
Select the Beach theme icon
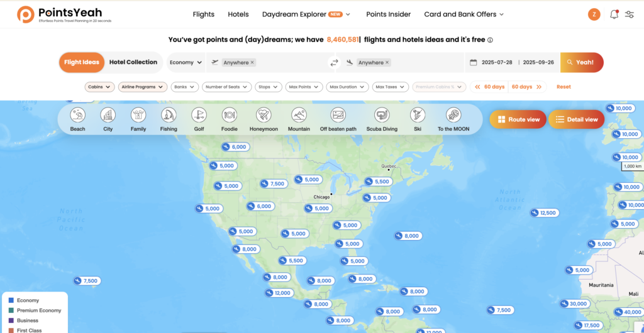point(77,115)
